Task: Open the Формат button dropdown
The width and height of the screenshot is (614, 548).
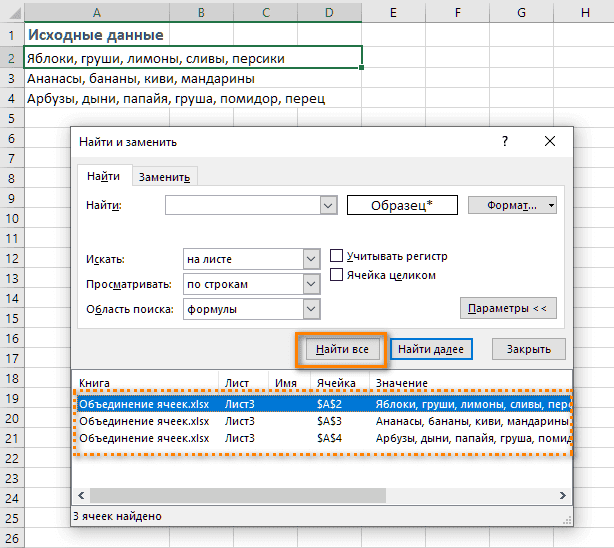Action: coord(552,205)
